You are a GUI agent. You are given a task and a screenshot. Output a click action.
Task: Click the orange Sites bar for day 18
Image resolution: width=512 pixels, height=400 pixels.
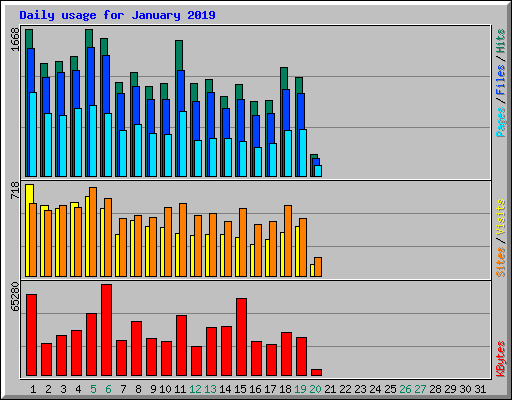click(288, 241)
